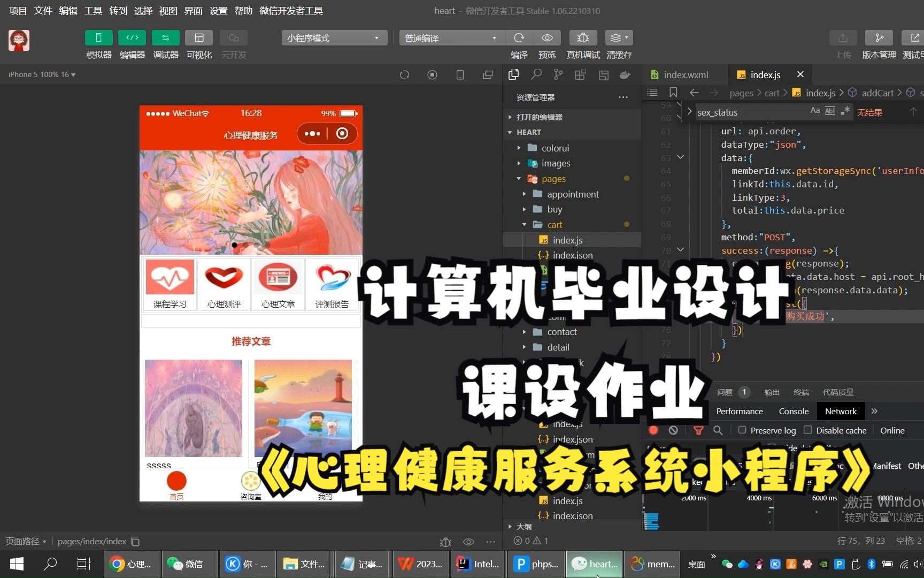This screenshot has width=924, height=578.
Task: Open the mini program mode dropdown
Action: (334, 38)
